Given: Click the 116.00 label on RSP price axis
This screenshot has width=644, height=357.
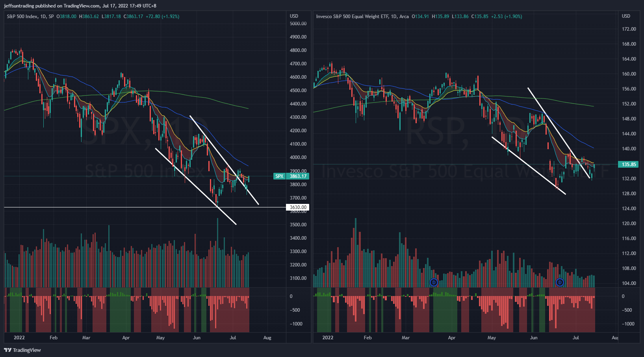Looking at the screenshot, I should tap(629, 239).
